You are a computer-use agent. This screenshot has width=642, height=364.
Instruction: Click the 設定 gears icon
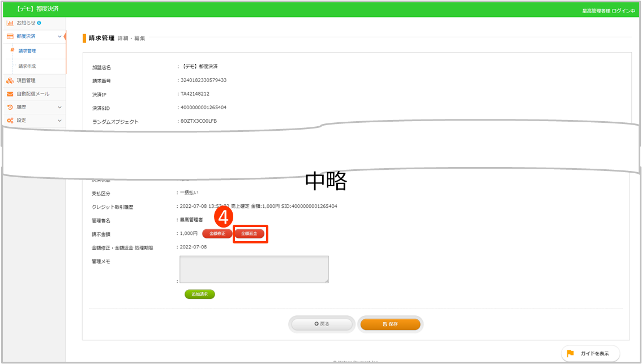click(x=10, y=121)
